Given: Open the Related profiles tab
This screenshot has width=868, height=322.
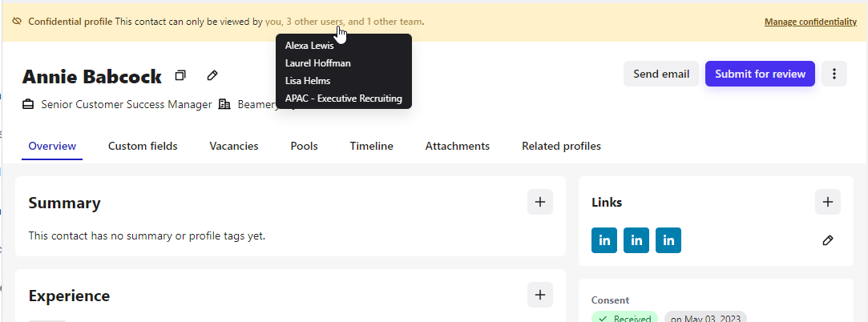Looking at the screenshot, I should [x=561, y=146].
